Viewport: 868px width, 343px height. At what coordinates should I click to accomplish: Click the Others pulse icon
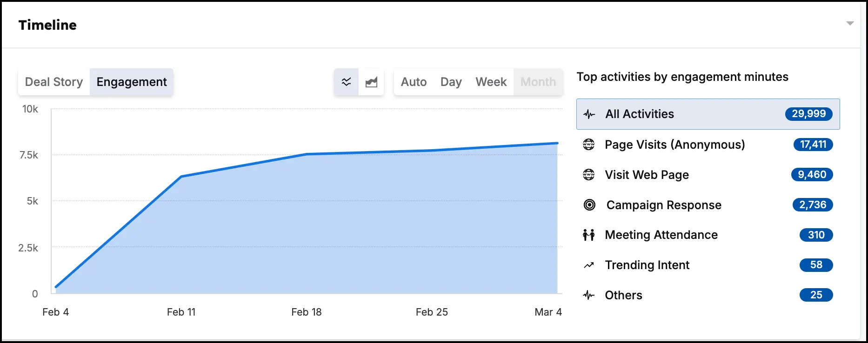tap(589, 295)
